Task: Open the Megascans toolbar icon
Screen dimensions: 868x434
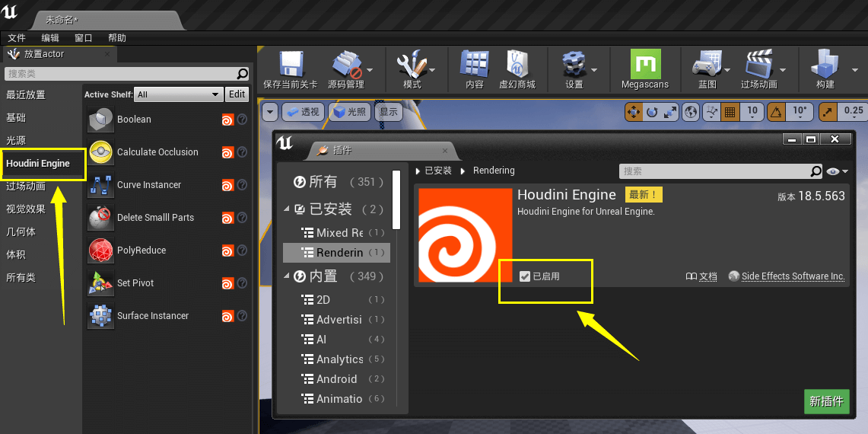Action: click(x=645, y=64)
